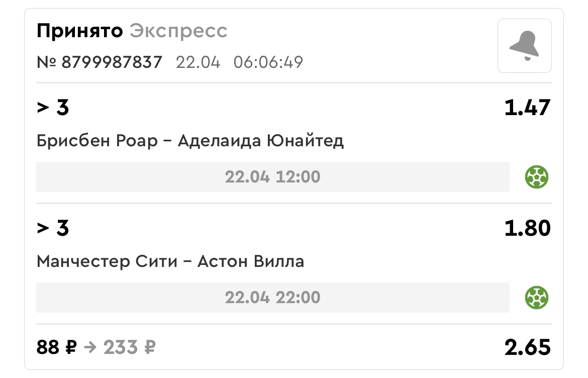This screenshot has height=378, width=588.
Task: Click the 88 ₽ stake amount
Action: tap(55, 347)
